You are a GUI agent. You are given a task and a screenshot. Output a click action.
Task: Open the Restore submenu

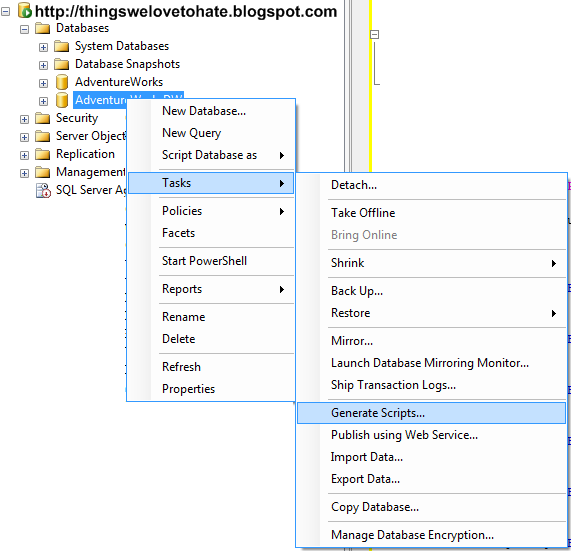pos(432,313)
